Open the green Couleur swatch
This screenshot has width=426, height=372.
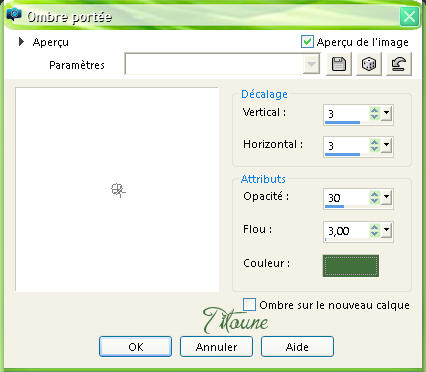351,266
